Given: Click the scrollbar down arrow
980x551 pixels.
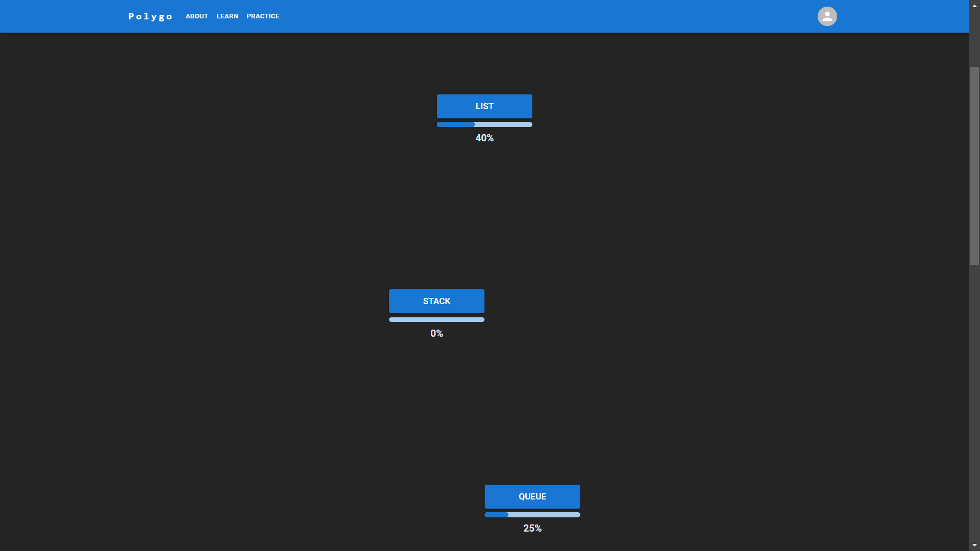Looking at the screenshot, I should click(x=974, y=545).
